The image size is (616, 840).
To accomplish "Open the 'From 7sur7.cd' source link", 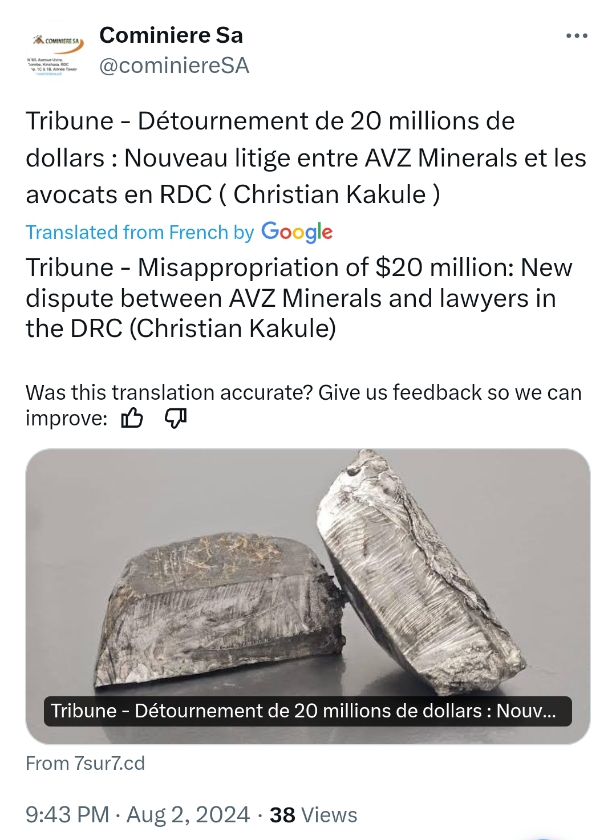I will tap(86, 763).
